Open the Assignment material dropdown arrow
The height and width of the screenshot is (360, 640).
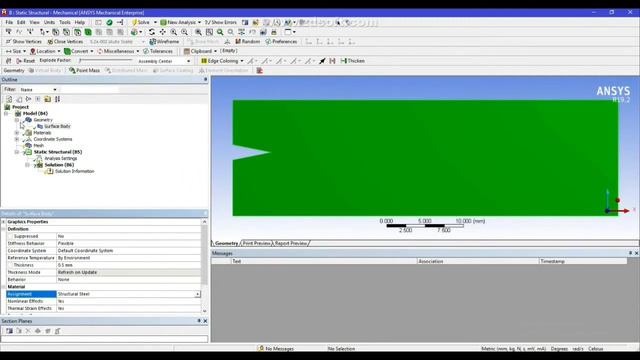pos(198,294)
